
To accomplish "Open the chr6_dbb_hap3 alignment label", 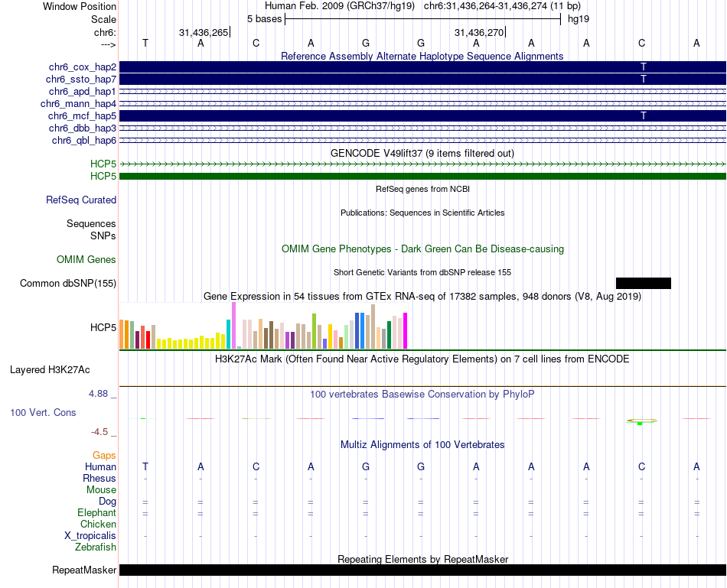I will pos(83,128).
